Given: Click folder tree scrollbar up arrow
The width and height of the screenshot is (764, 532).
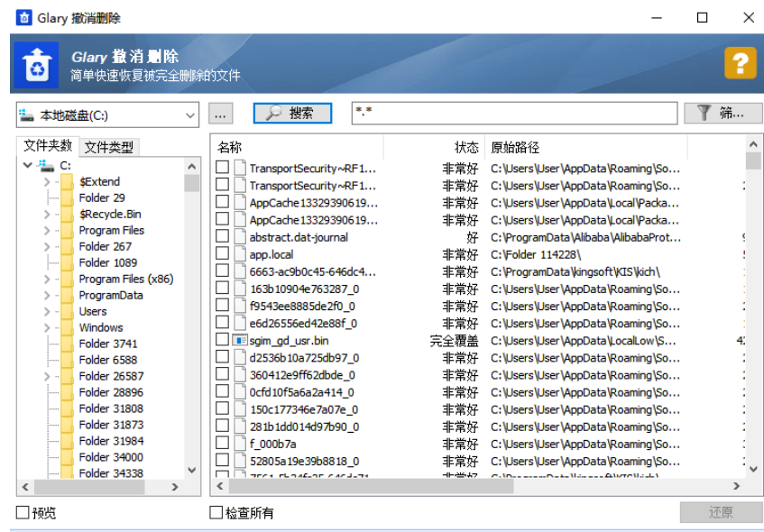Looking at the screenshot, I should coord(192,167).
